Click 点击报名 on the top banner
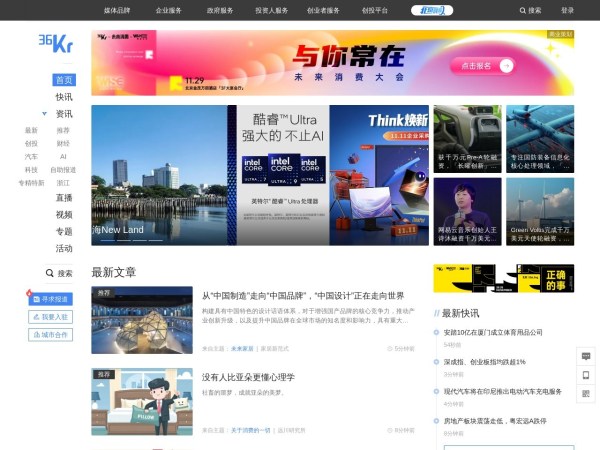Viewport: 600px width, 450px height. point(484,66)
